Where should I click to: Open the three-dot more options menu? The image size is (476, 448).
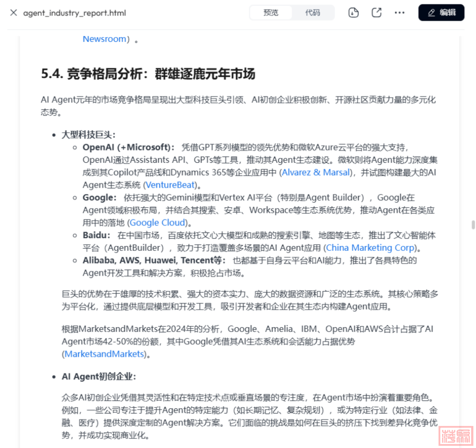point(399,13)
